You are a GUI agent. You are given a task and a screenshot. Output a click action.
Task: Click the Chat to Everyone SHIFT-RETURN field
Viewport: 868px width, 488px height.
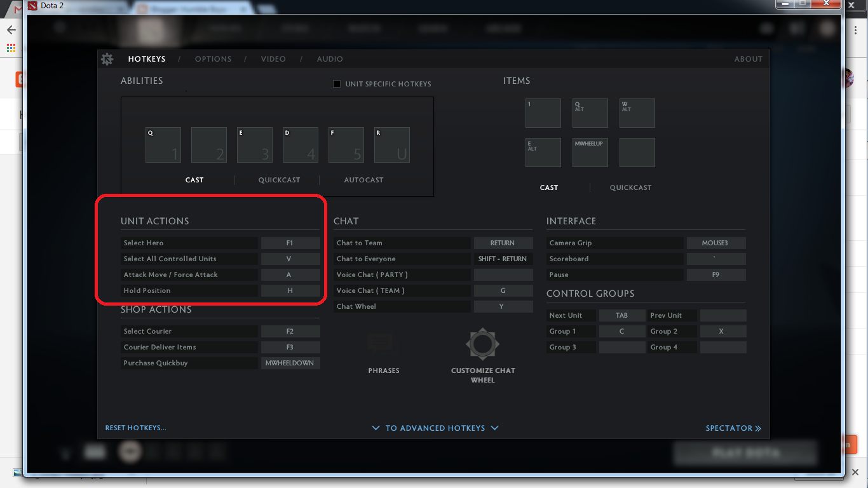click(503, 259)
